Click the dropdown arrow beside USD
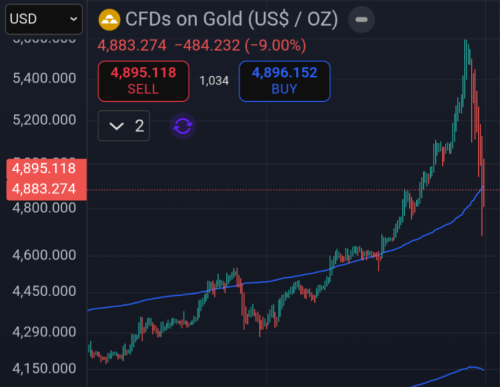Image resolution: width=500 pixels, height=387 pixels. tap(74, 19)
